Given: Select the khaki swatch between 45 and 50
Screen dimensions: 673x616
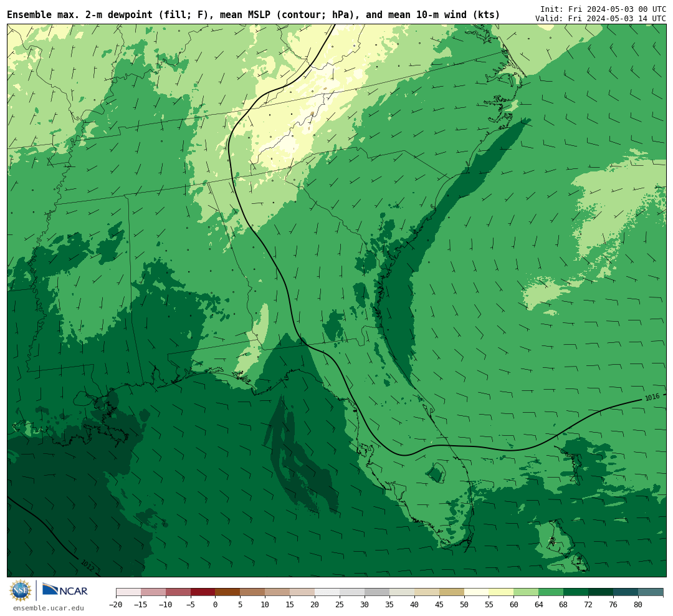Looking at the screenshot, I should tap(452, 592).
